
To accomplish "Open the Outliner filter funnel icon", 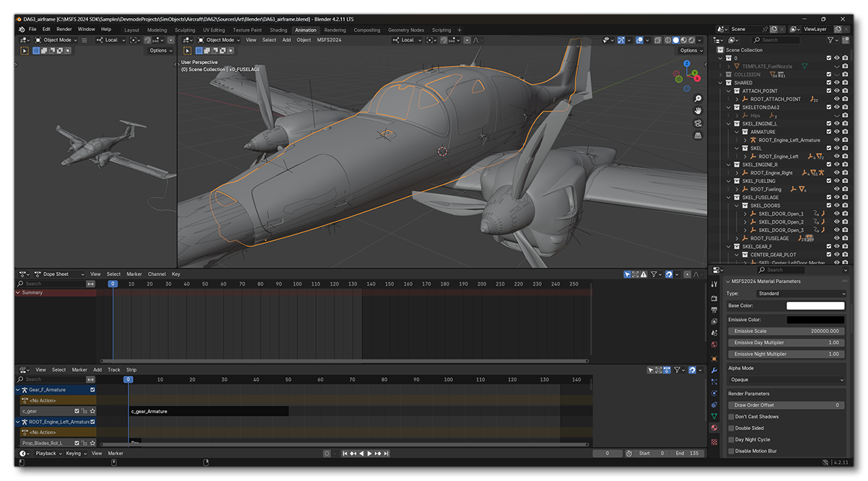I will click(x=831, y=40).
